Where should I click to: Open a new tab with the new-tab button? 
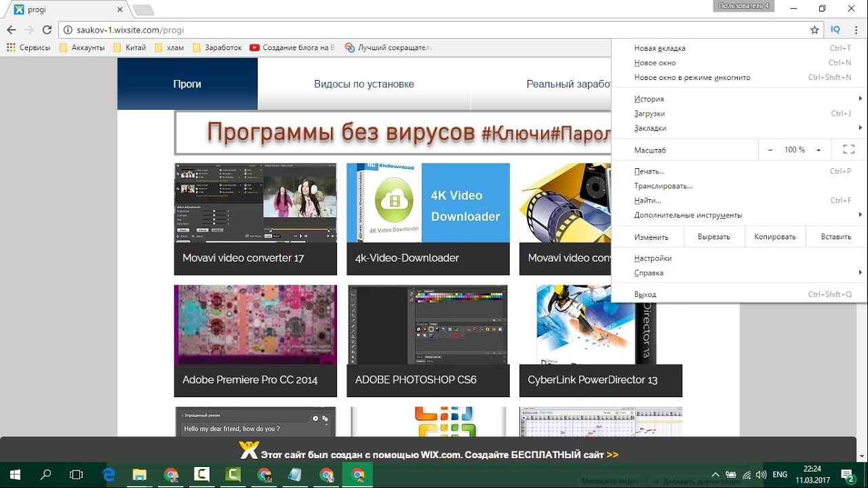tap(143, 9)
